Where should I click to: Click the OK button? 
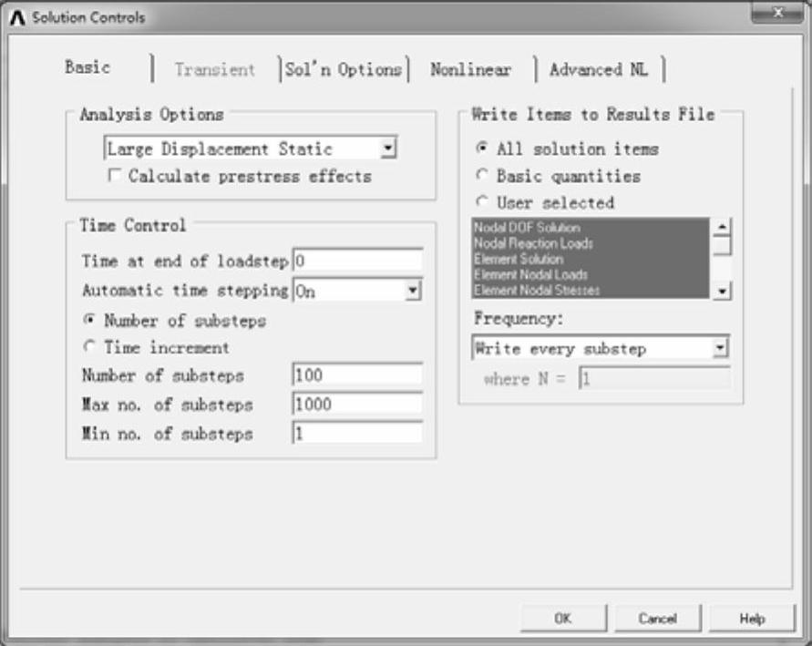[563, 618]
